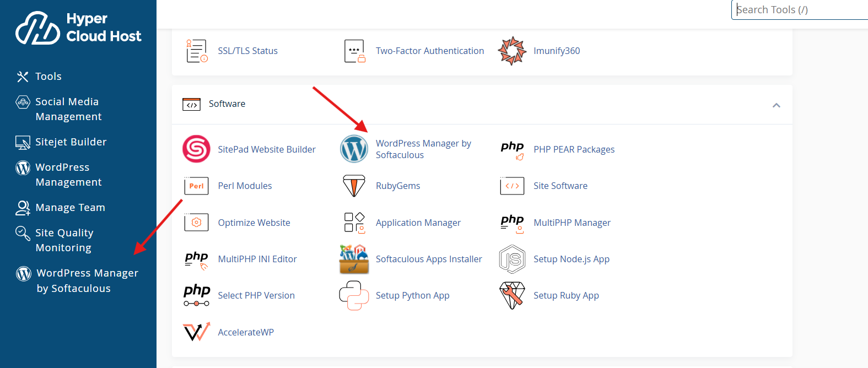The image size is (868, 368).
Task: Click the Site Quality Monitoring sidebar icon
Action: click(x=23, y=234)
